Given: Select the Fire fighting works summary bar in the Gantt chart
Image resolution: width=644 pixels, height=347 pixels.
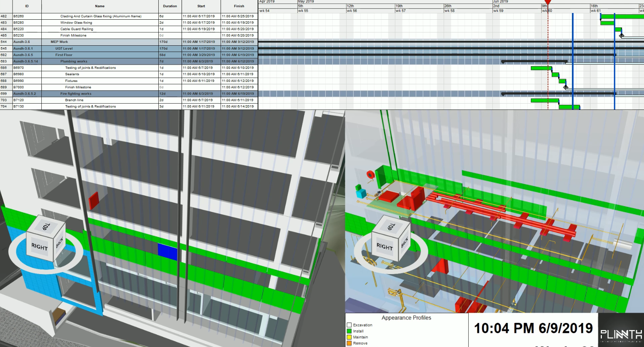Looking at the screenshot, I should 559,94.
